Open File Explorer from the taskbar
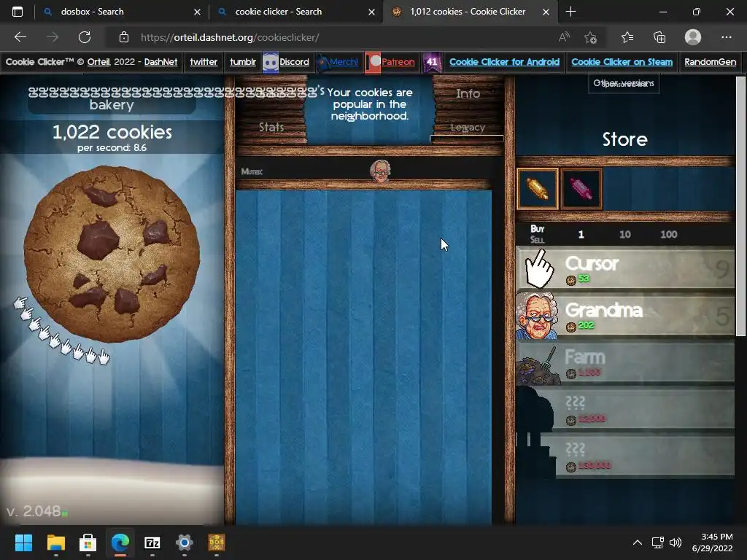747x560 pixels. (x=55, y=542)
